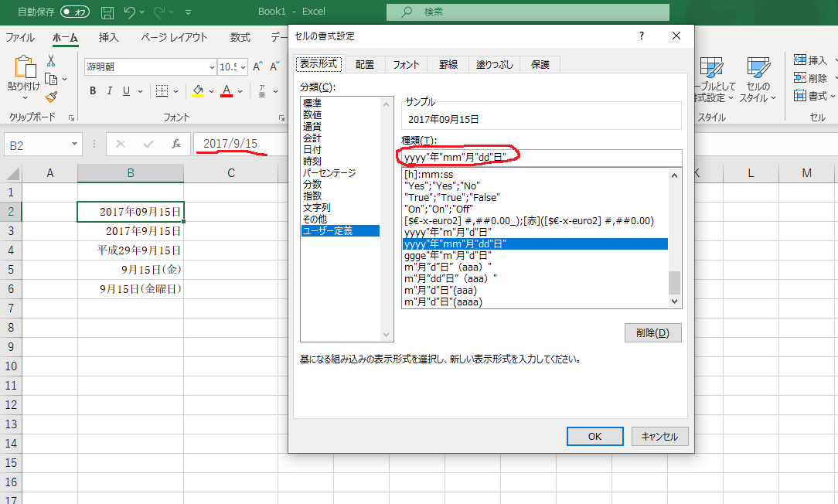Click the Save icon in Quick Access Toolbar

[107, 12]
